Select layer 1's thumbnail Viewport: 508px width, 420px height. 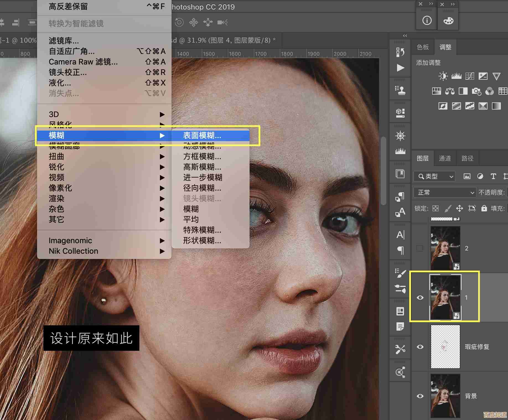pos(445,297)
